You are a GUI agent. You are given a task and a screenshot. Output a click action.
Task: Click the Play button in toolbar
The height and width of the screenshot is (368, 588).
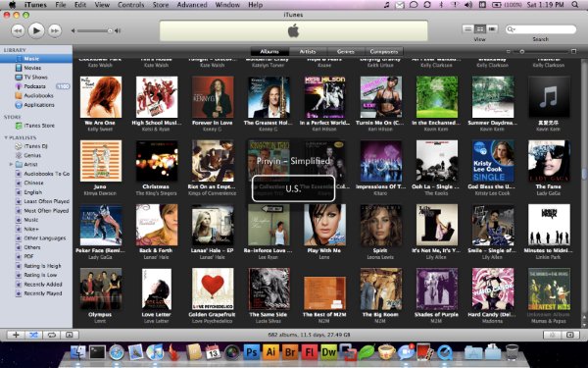(x=36, y=30)
